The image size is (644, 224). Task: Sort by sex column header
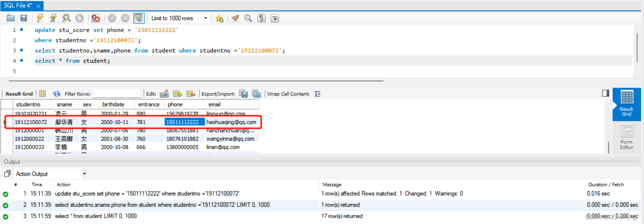point(89,105)
